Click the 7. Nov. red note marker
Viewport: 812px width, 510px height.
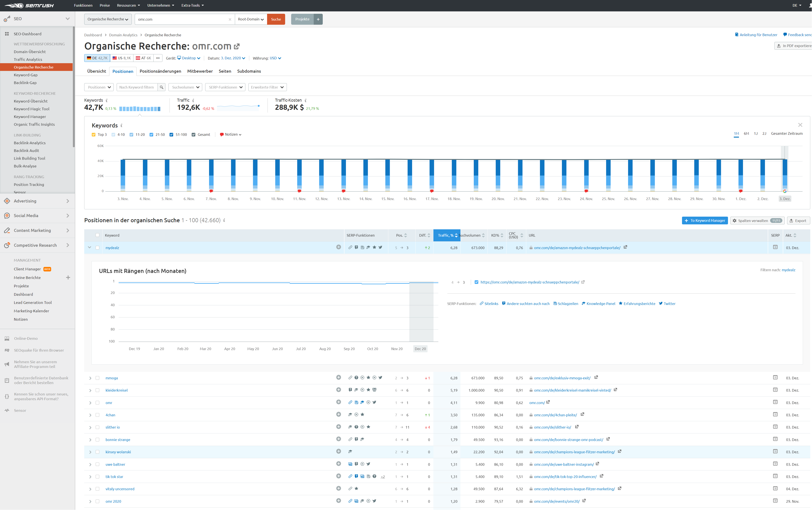(x=211, y=191)
